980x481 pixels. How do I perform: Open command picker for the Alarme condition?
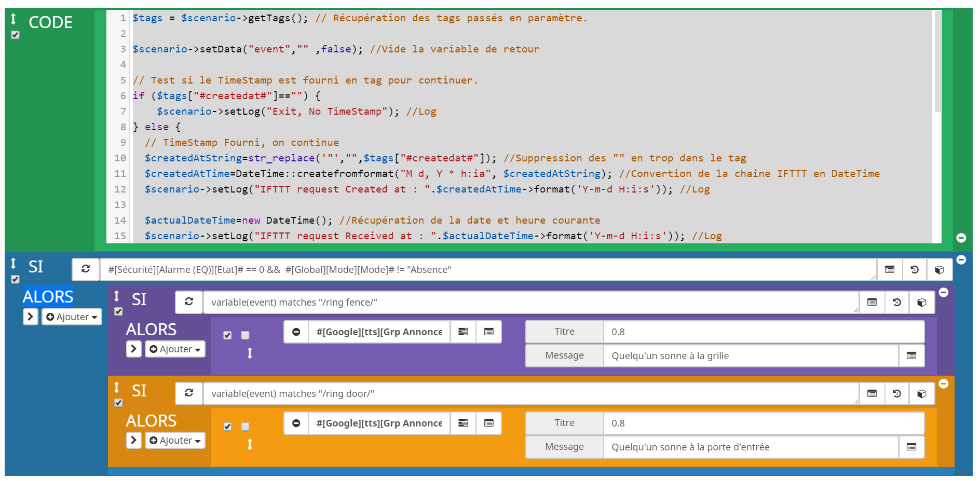click(890, 270)
